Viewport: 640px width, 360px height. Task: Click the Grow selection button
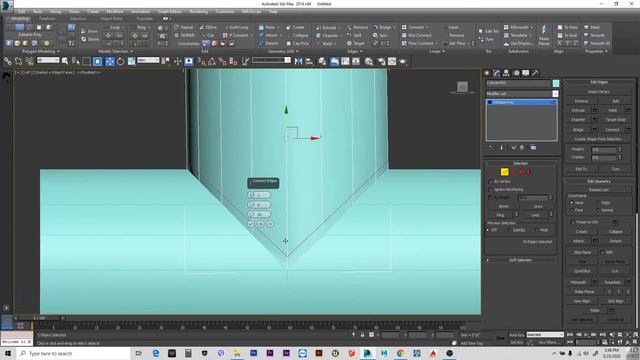point(538,207)
